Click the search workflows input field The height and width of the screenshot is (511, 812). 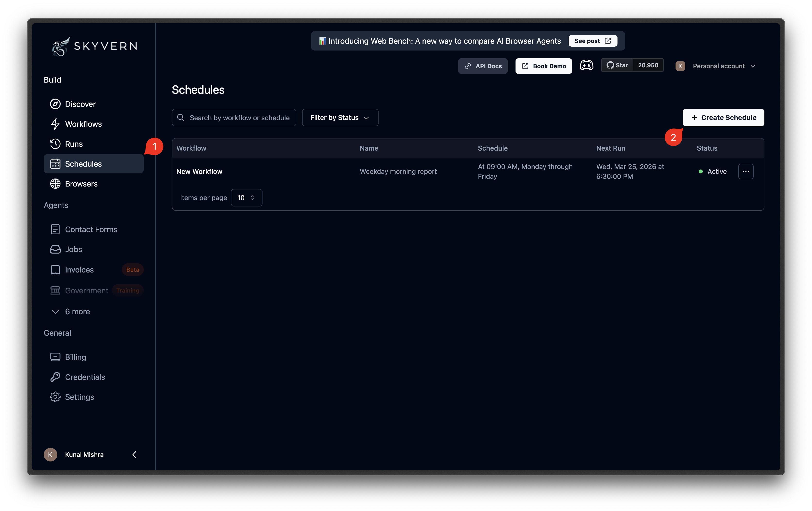(x=234, y=117)
